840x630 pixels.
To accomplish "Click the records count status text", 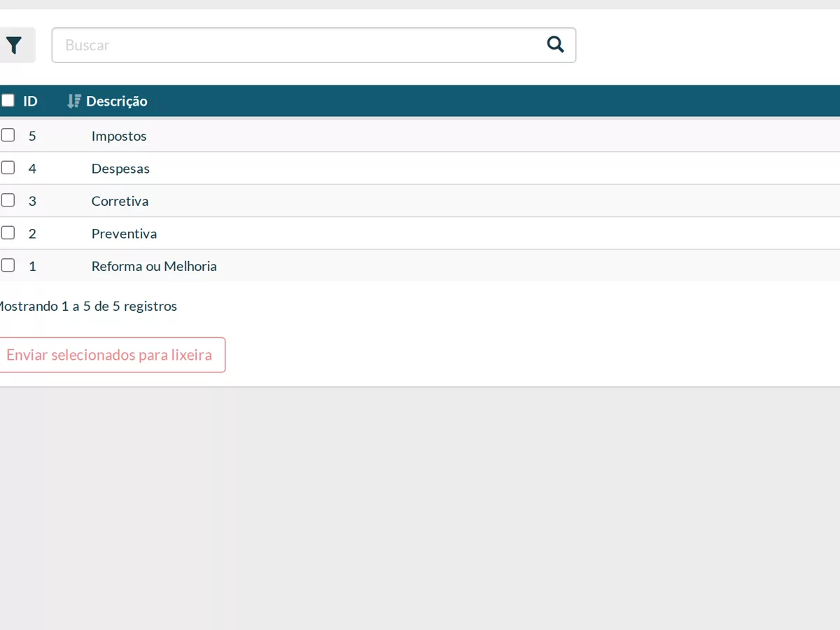I will [87, 306].
